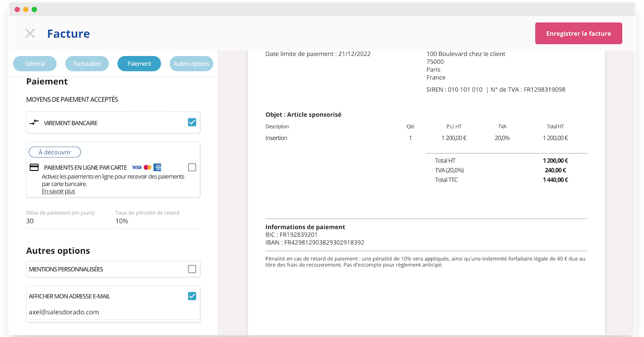
Task: Click the Facture page title
Action: (x=68, y=34)
